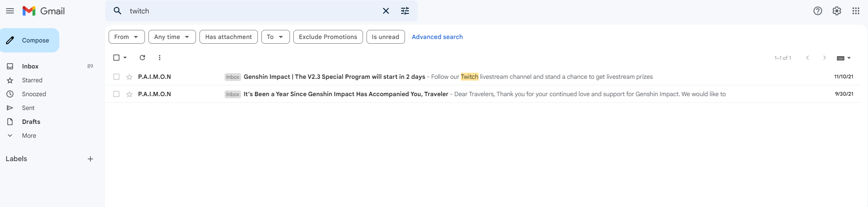Select the V2.3 Special Program email checkbox
Screen dimensions: 868x207
tap(116, 77)
